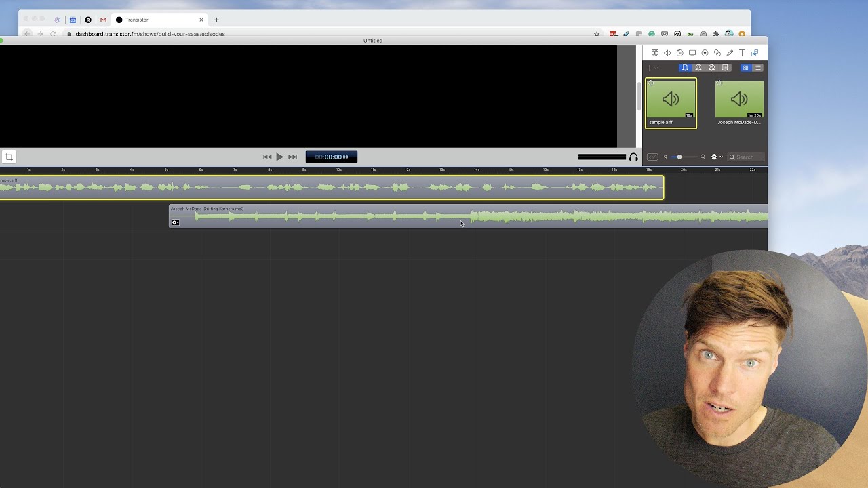Click the large magnifier zoom-in icon
Viewport: 868px width, 488px height.
pos(703,157)
